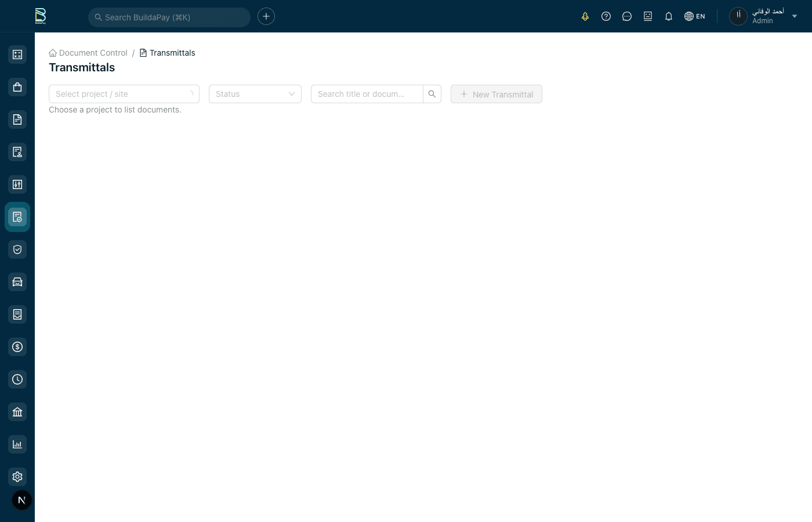The image size is (812, 522).
Task: Select the bar-chart reports icon in sidebar
Action: pyautogui.click(x=17, y=444)
